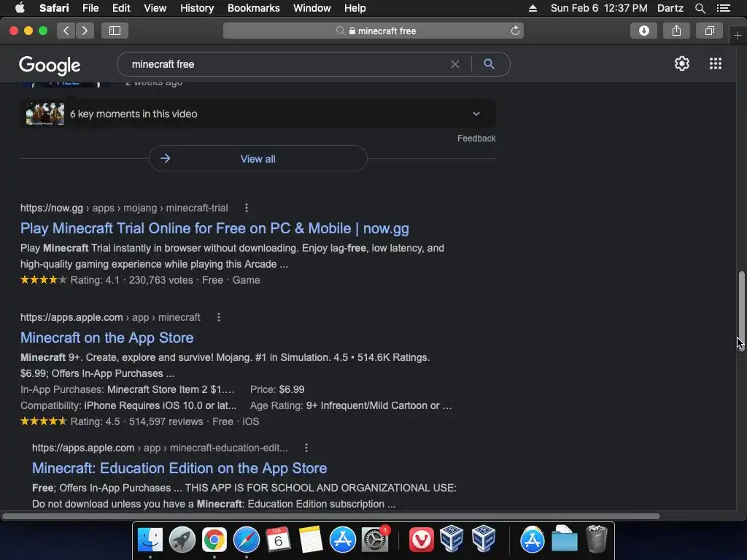
Task: Show all tabs overview button
Action: pyautogui.click(x=709, y=31)
